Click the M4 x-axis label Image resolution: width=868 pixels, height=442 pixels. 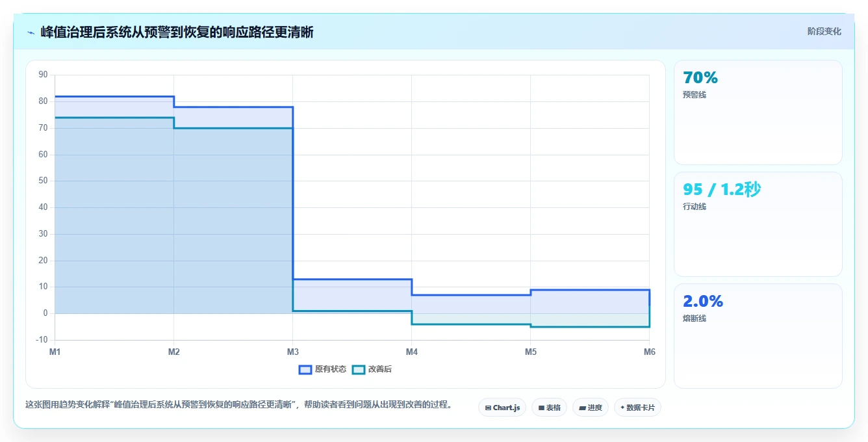pos(412,352)
